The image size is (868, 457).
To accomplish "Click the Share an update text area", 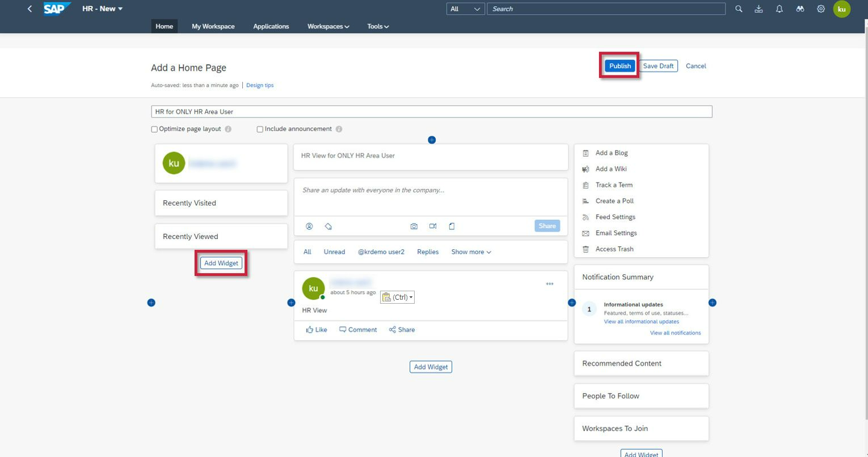I will pyautogui.click(x=431, y=196).
